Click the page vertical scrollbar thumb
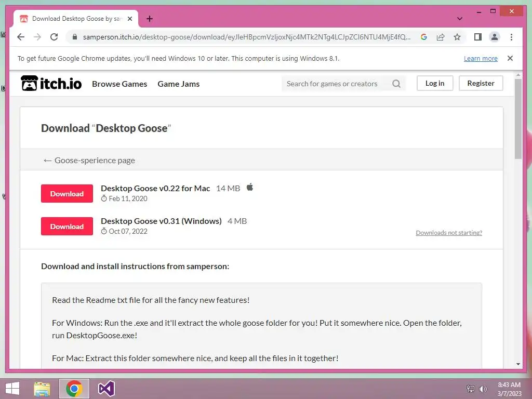 pyautogui.click(x=518, y=119)
